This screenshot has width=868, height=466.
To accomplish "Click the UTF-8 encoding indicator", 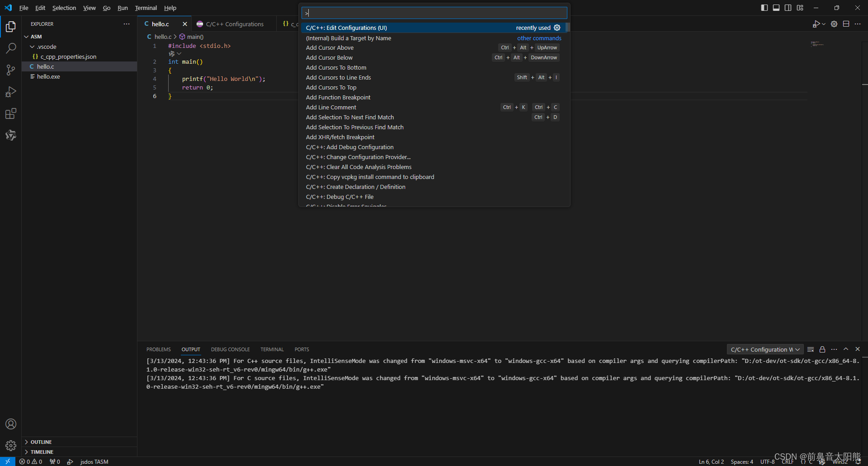I will click(767, 461).
